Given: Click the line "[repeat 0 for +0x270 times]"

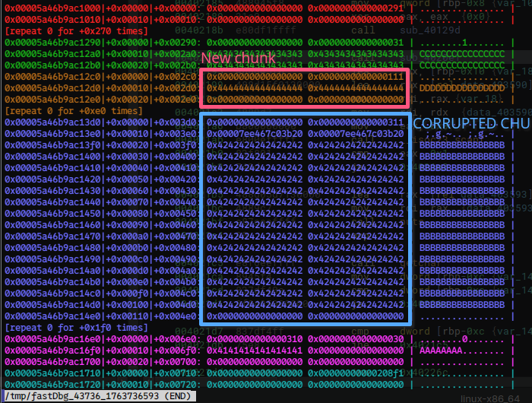Looking at the screenshot, I should (76, 31).
